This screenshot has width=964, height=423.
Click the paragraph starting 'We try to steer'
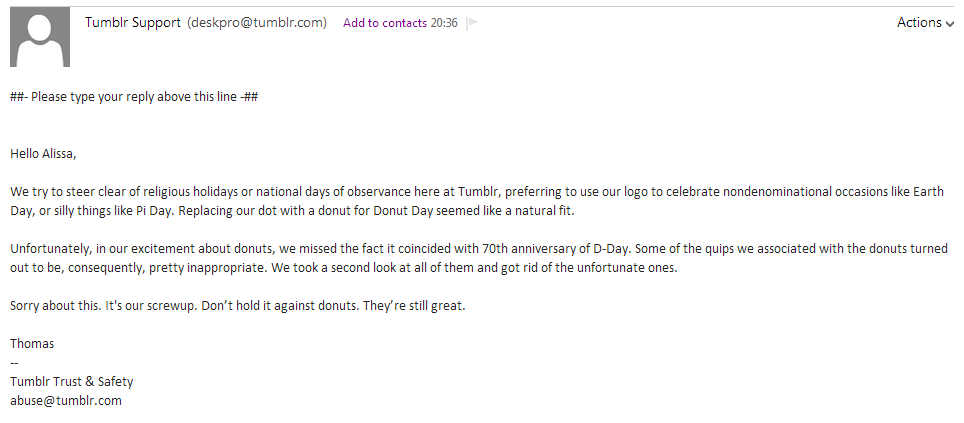click(x=477, y=201)
